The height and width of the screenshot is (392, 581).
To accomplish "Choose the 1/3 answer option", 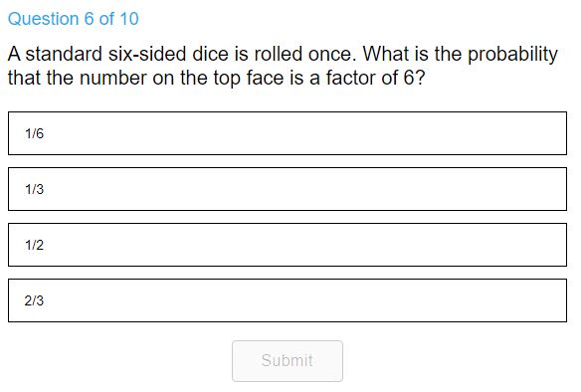I will click(288, 189).
